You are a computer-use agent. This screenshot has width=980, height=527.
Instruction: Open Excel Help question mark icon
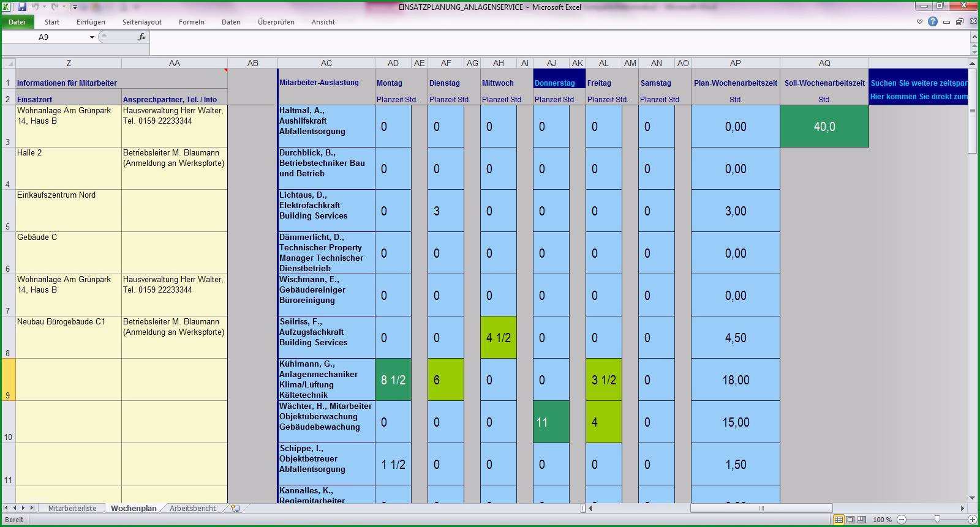[x=933, y=21]
